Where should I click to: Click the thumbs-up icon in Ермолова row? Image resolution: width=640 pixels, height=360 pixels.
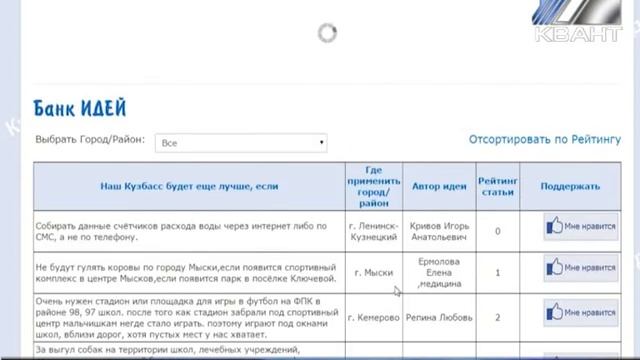(x=555, y=267)
